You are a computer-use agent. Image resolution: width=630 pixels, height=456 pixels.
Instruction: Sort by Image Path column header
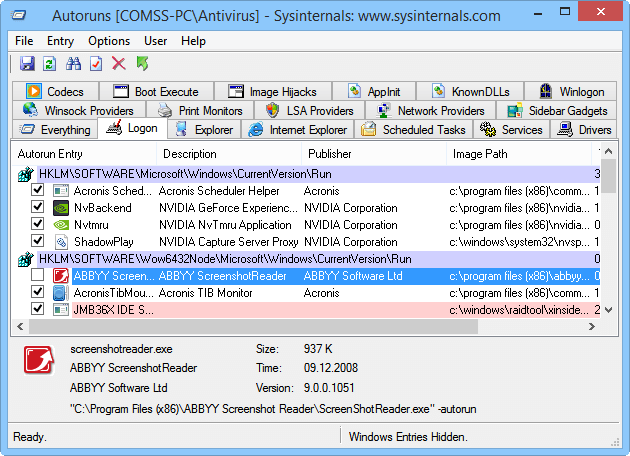519,154
